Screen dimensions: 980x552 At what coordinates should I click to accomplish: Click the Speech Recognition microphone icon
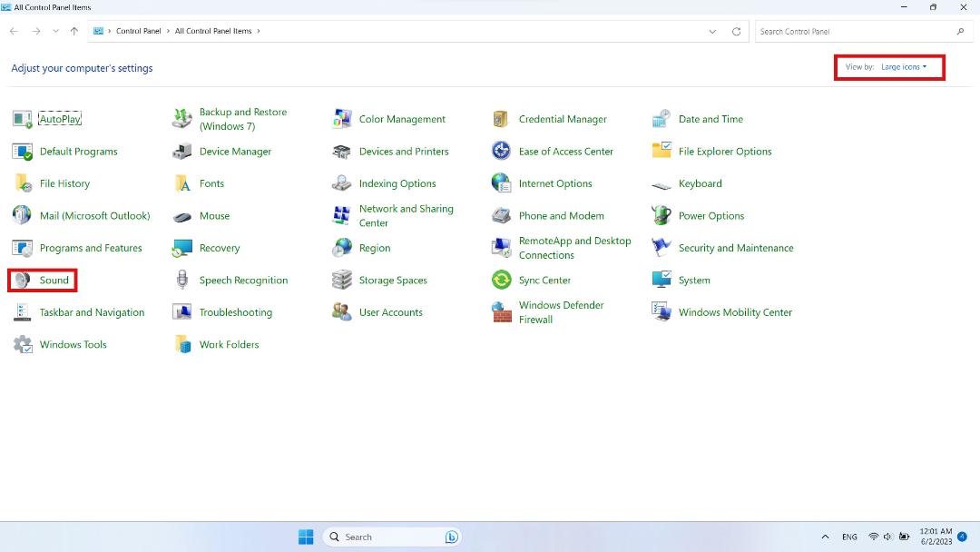(x=181, y=280)
